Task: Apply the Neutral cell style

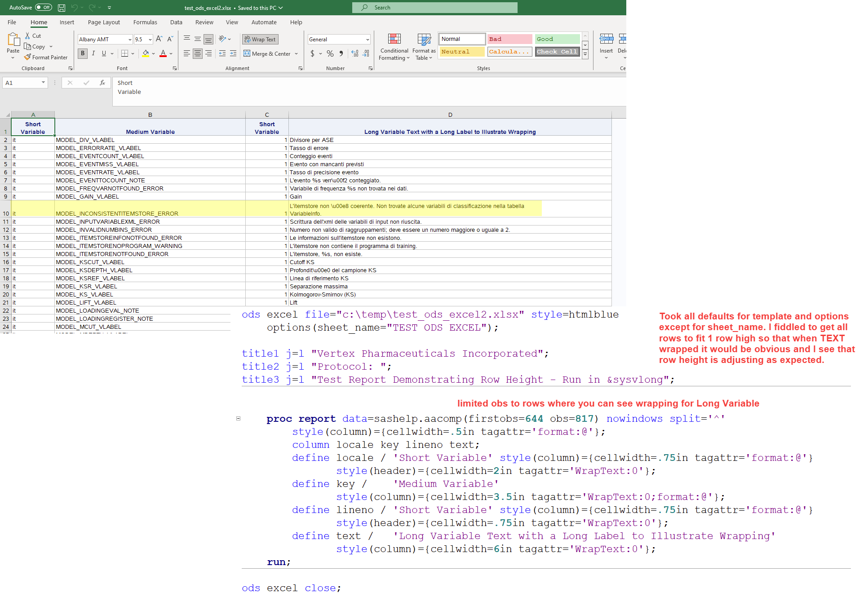Action: [462, 52]
